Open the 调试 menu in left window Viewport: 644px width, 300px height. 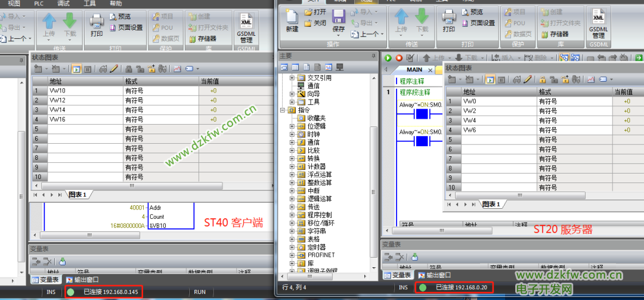pos(63,3)
